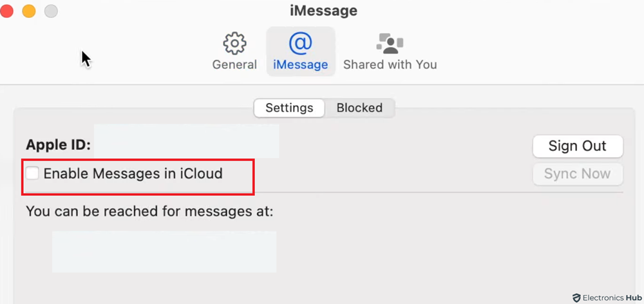Click the Enable Messages in iCloud label
Viewport: 644px width, 304px height.
tap(133, 173)
